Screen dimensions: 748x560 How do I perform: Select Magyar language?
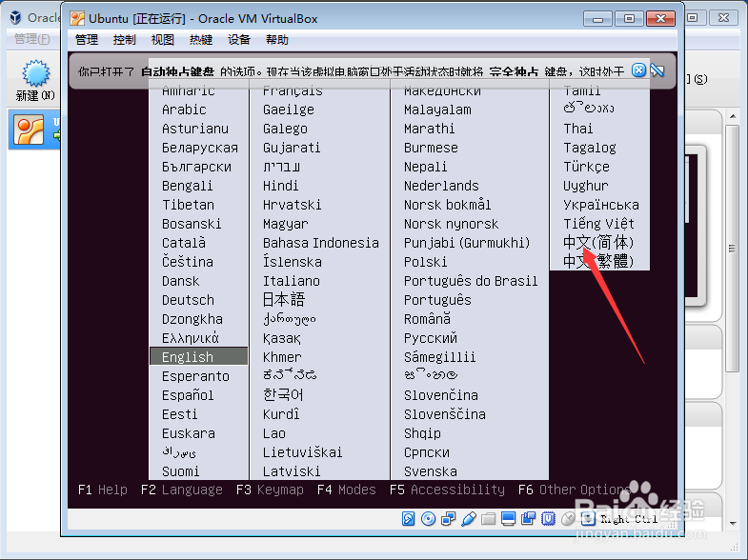coord(286,224)
